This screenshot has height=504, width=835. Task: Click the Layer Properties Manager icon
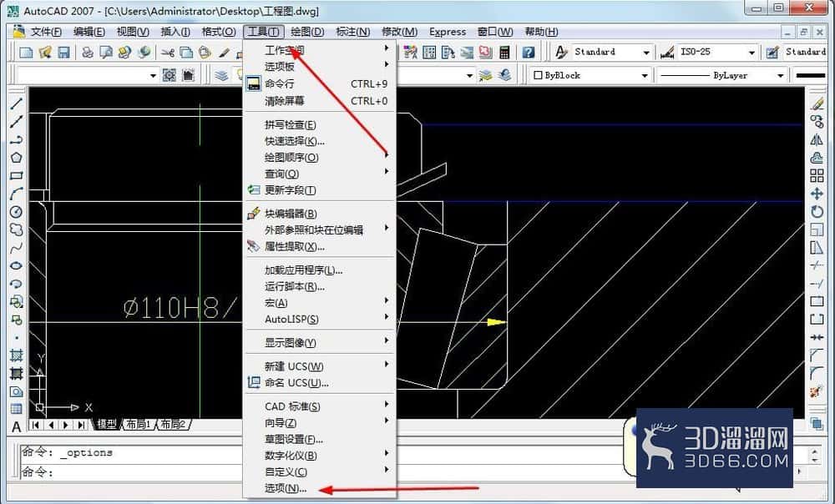click(221, 75)
